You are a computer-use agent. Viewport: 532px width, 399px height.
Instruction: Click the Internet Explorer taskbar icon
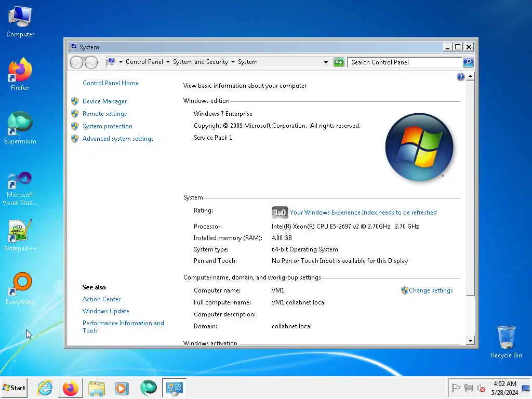click(x=45, y=388)
